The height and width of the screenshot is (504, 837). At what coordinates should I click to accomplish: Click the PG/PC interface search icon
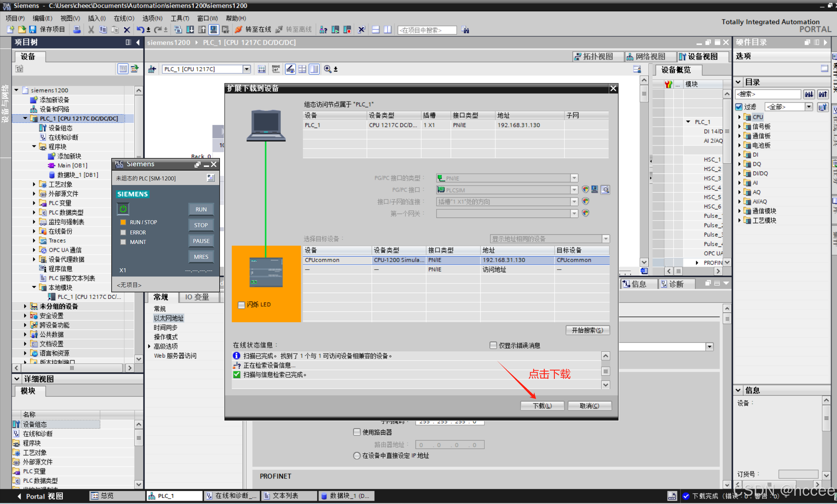coord(605,190)
